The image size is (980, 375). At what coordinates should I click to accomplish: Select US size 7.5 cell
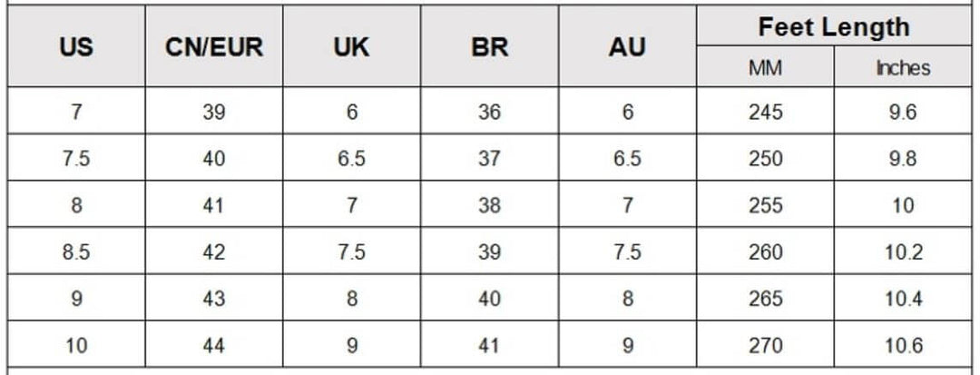pyautogui.click(x=76, y=159)
